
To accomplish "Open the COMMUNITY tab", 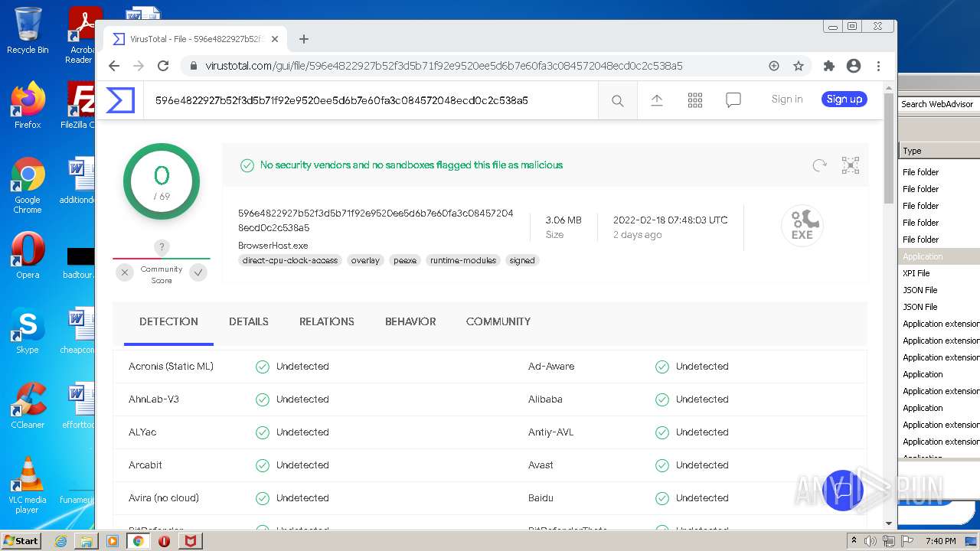I will 498,321.
